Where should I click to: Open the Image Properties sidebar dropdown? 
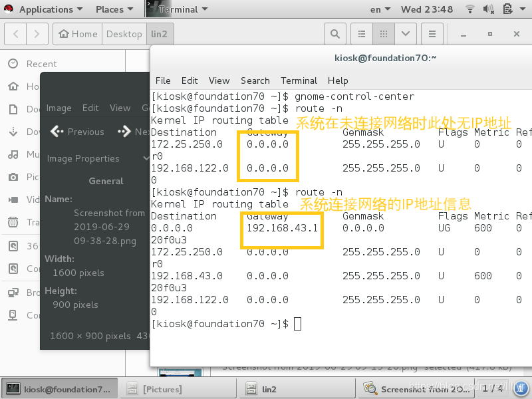tap(98, 158)
